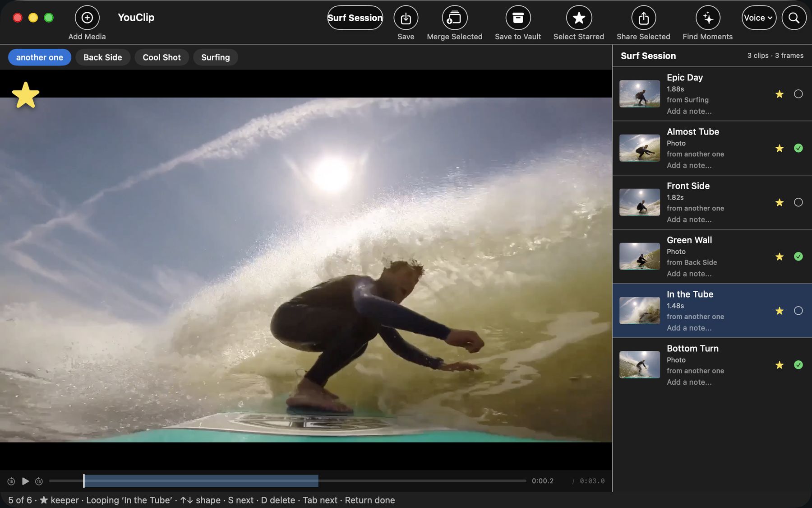Deselect the Bottom Turn checkmark
The image size is (812, 508).
798,365
